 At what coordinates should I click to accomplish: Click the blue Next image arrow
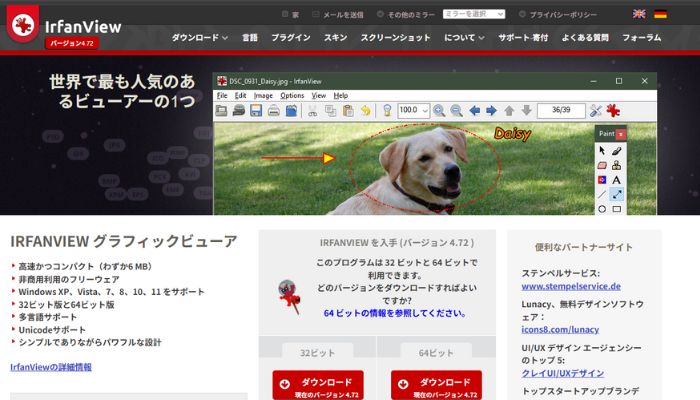click(492, 110)
